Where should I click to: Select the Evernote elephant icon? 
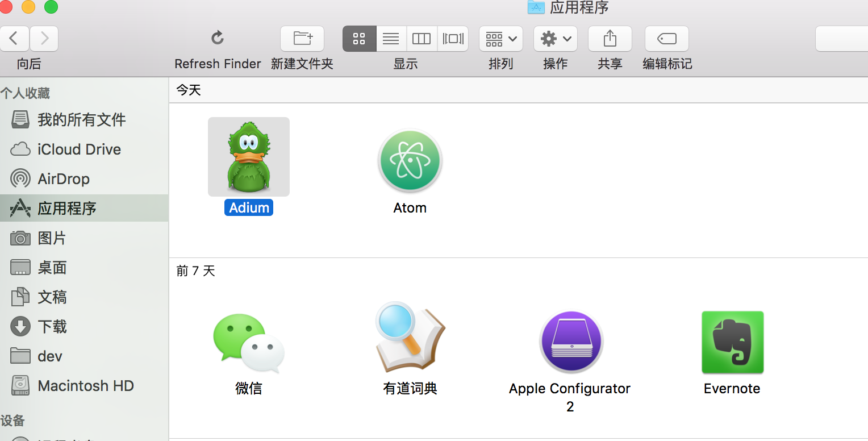tap(732, 342)
